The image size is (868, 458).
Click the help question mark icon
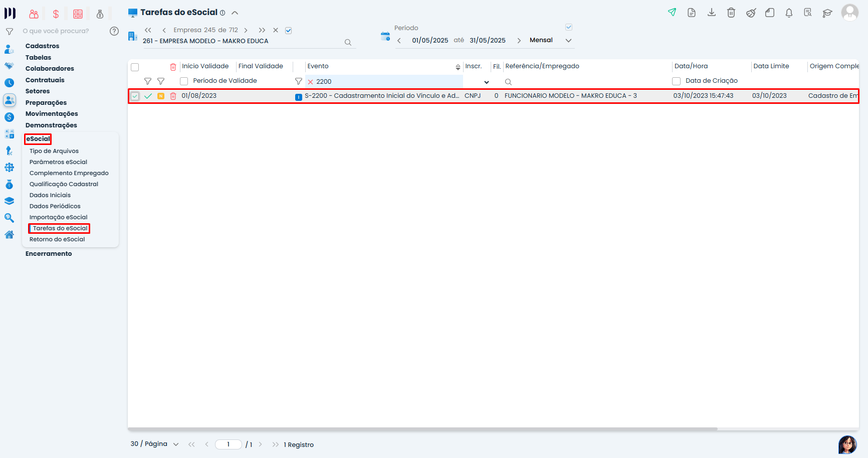pos(114,31)
